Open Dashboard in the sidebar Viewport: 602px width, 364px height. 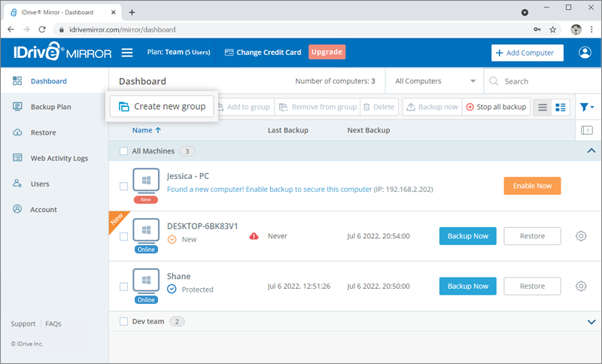[x=49, y=81]
